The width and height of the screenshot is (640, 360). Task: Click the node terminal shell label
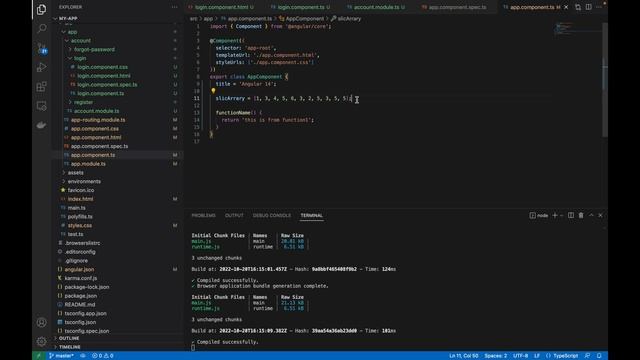[539, 215]
